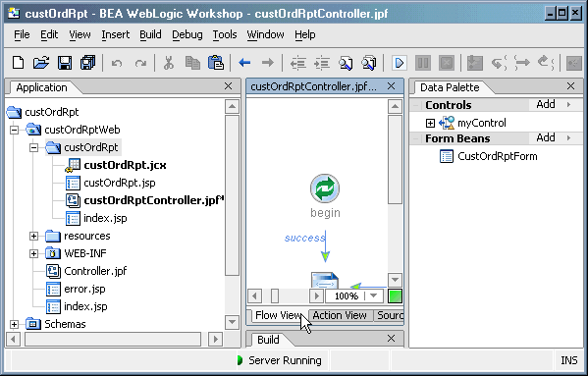Screen dimensions: 588x376
Task: Click the Find in Files toolbar icon
Action: click(x=369, y=63)
